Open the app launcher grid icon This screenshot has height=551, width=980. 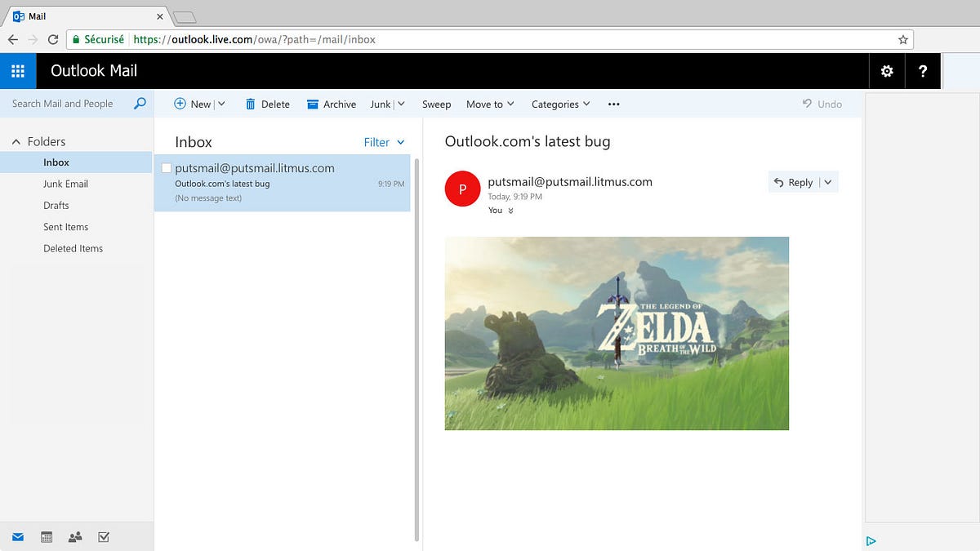[x=18, y=71]
